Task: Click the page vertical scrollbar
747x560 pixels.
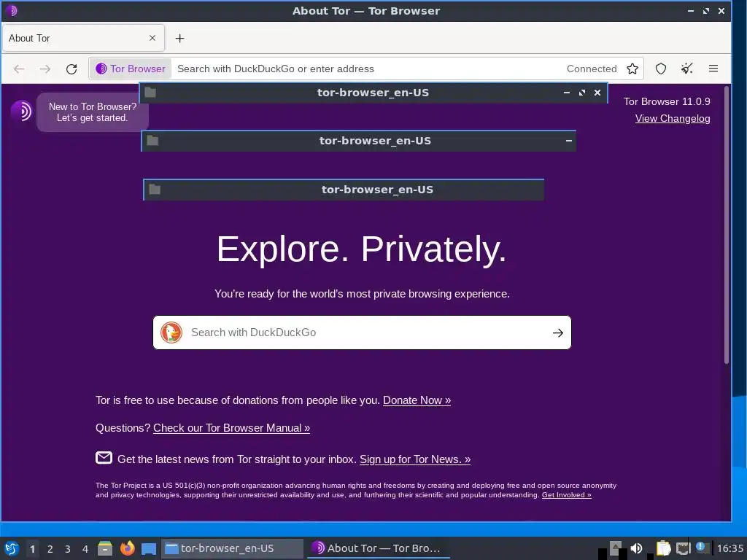Action: click(x=727, y=225)
